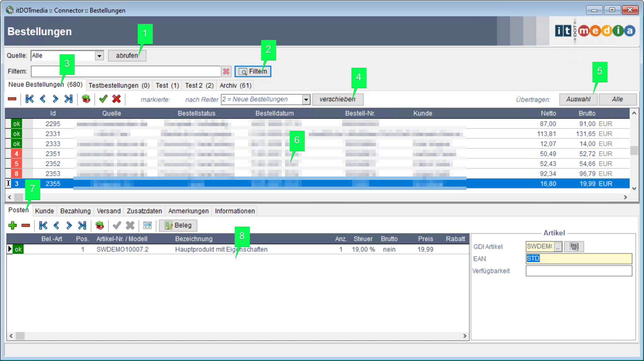Click the red minus delete icon in orders toolbar
Viewport: 644px width, 361px height.
[12, 99]
